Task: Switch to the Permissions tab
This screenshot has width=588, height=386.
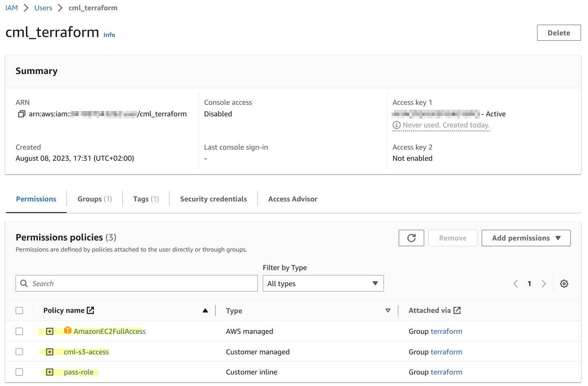Action: pyautogui.click(x=36, y=199)
